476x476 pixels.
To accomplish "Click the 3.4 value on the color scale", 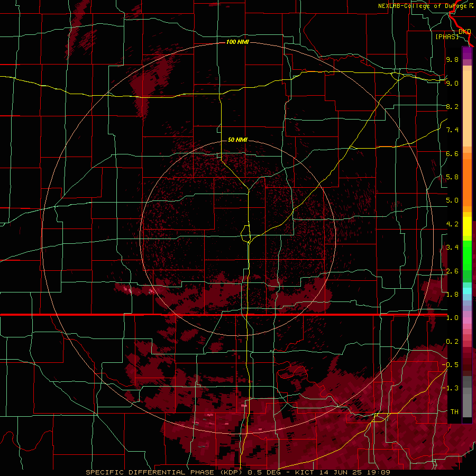I will click(452, 248).
